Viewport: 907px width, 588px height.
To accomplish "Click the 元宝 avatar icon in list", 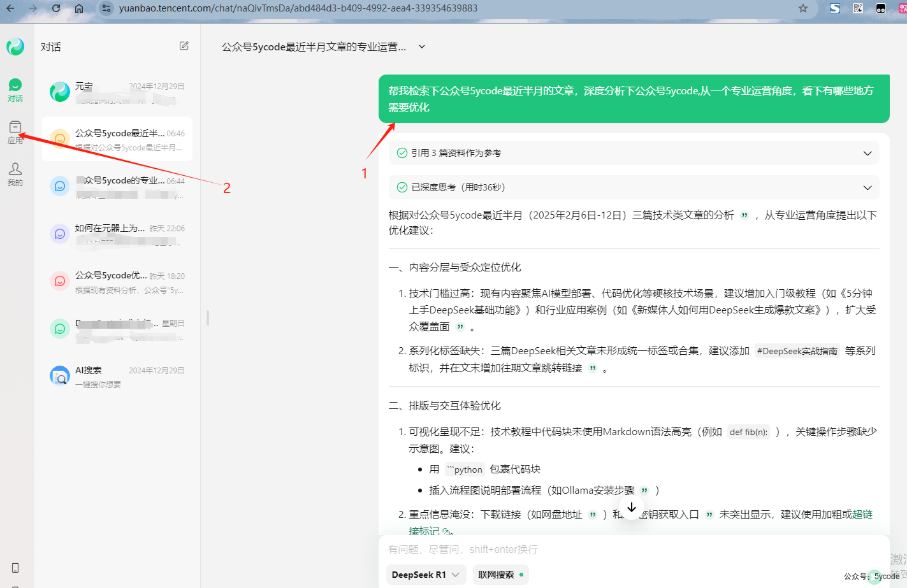I will coord(60,92).
